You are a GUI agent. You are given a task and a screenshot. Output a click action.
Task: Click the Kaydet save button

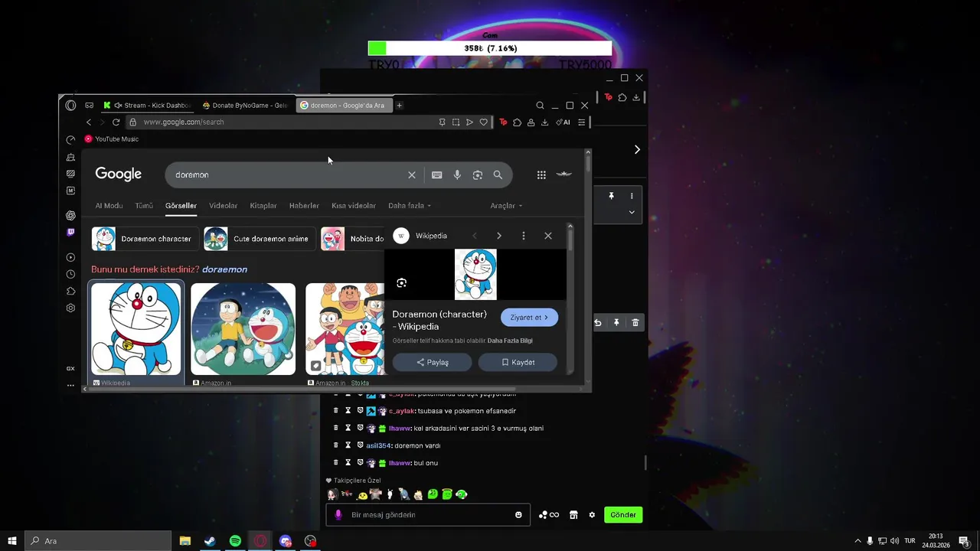click(x=518, y=363)
